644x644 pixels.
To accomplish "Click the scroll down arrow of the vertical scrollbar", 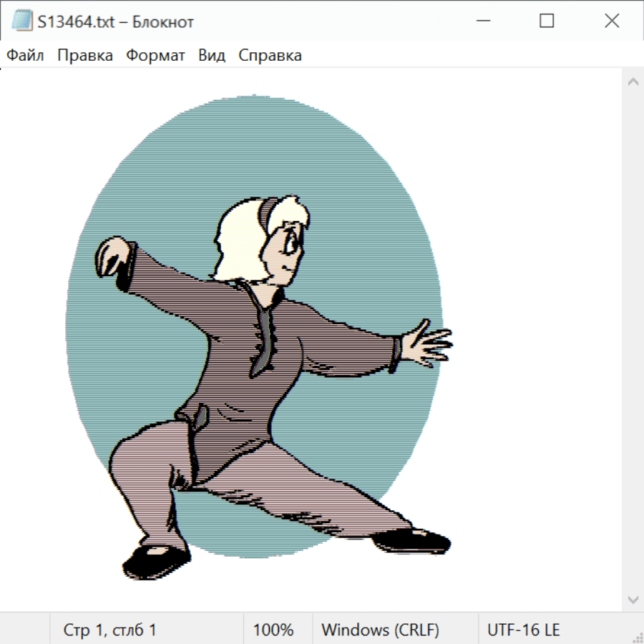I will click(633, 599).
